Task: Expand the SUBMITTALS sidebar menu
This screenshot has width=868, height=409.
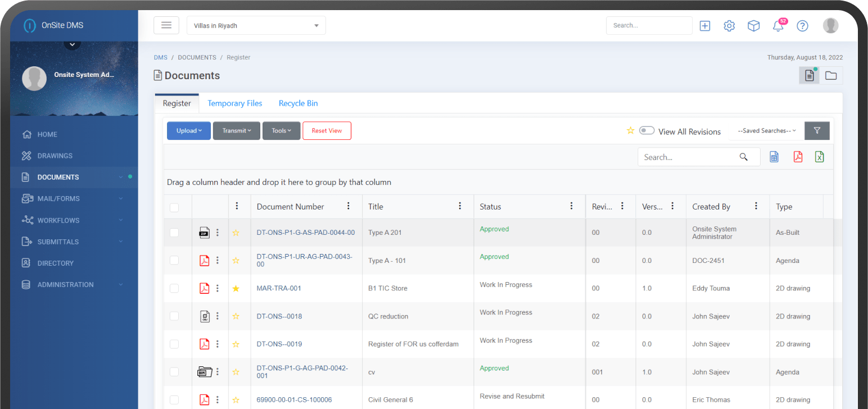Action: tap(74, 242)
